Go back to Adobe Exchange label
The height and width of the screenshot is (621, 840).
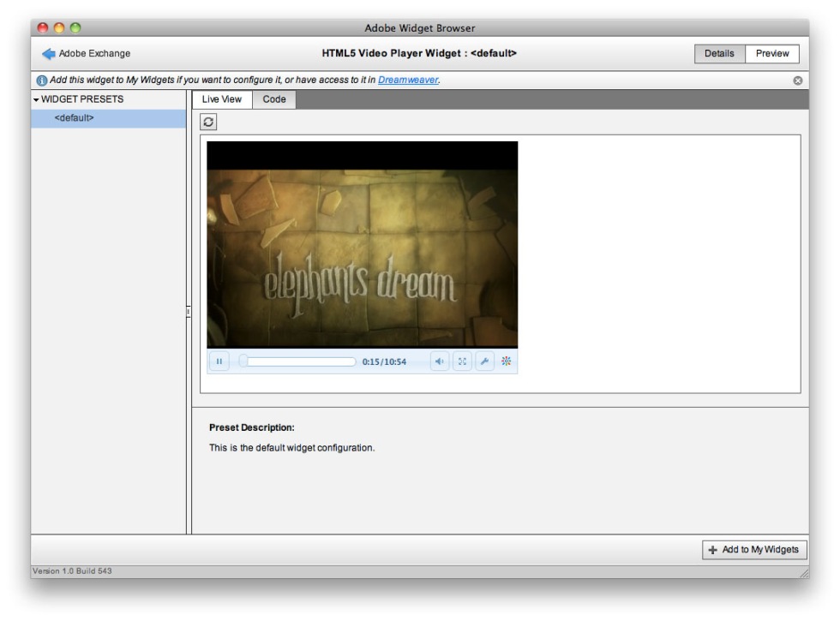click(94, 53)
